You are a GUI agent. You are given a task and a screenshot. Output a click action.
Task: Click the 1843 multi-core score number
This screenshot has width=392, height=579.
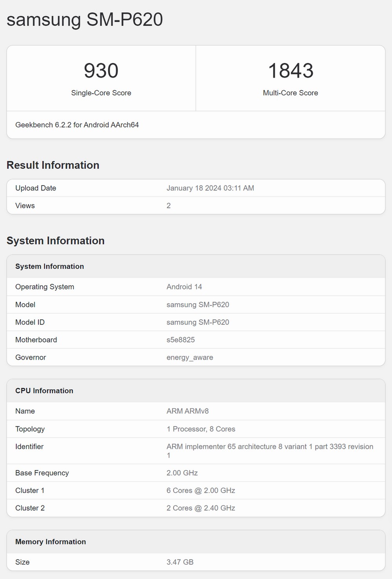pos(290,71)
